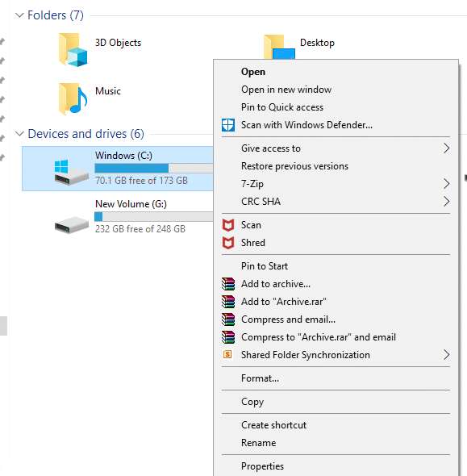The image size is (467, 476).
Task: Click the Music folder label
Action: (108, 91)
